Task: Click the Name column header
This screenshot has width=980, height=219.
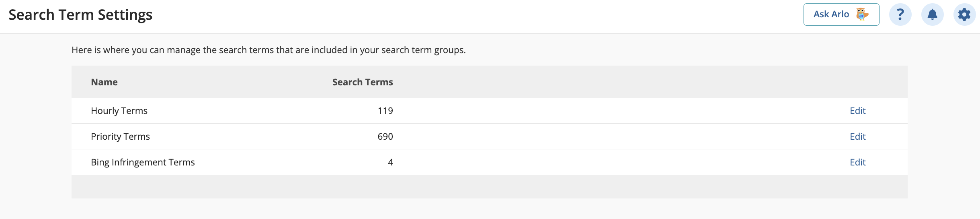Action: click(x=104, y=82)
